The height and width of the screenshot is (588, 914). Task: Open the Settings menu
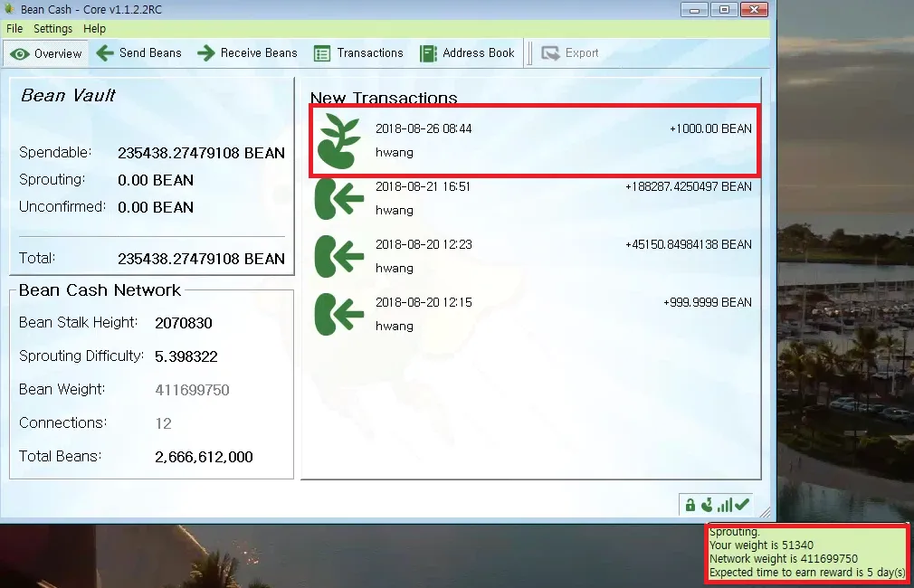53,29
